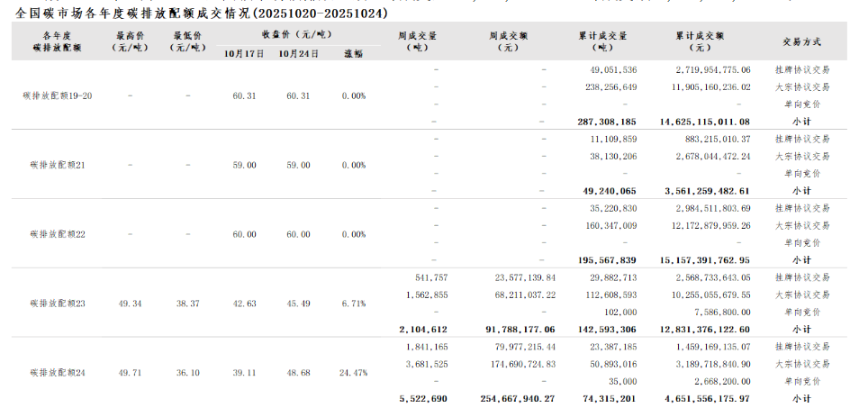Click the 10月17日 sub-header
This screenshot has height=417, width=868.
click(244, 54)
